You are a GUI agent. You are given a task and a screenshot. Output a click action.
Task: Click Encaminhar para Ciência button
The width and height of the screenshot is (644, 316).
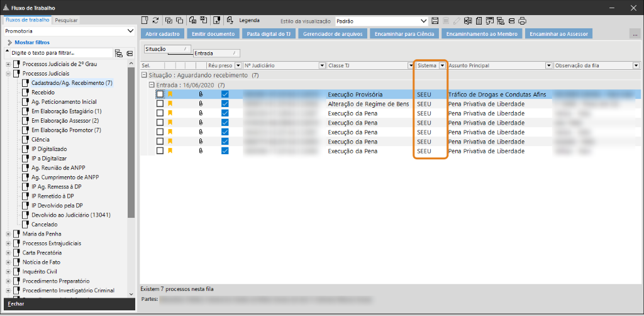(x=404, y=34)
